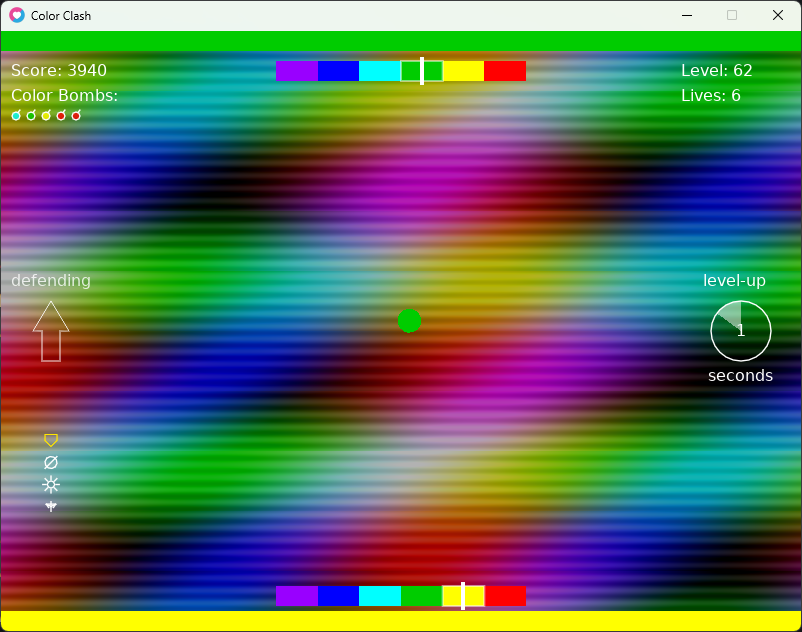Pick purple on the top color bar
This screenshot has height=632, width=802.
click(x=297, y=71)
